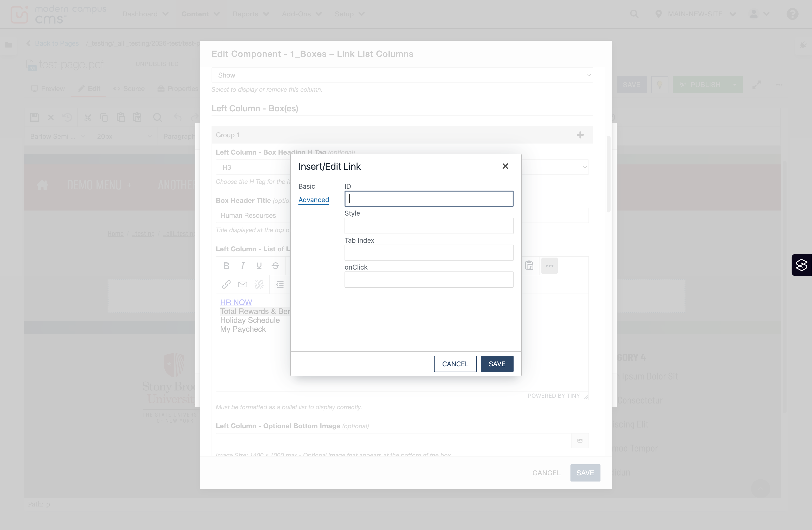Click Save in the Edit Component dialog
812x530 pixels.
pos(585,473)
